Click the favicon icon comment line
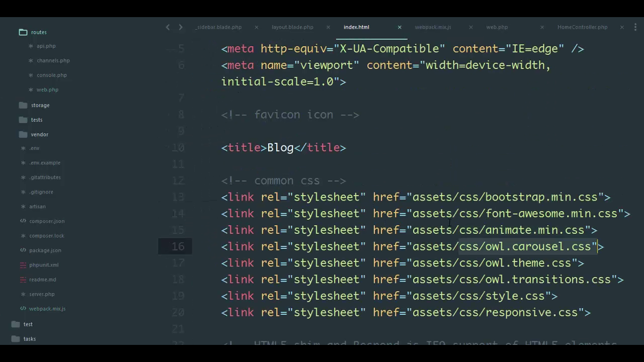The width and height of the screenshot is (644, 362). 290,115
